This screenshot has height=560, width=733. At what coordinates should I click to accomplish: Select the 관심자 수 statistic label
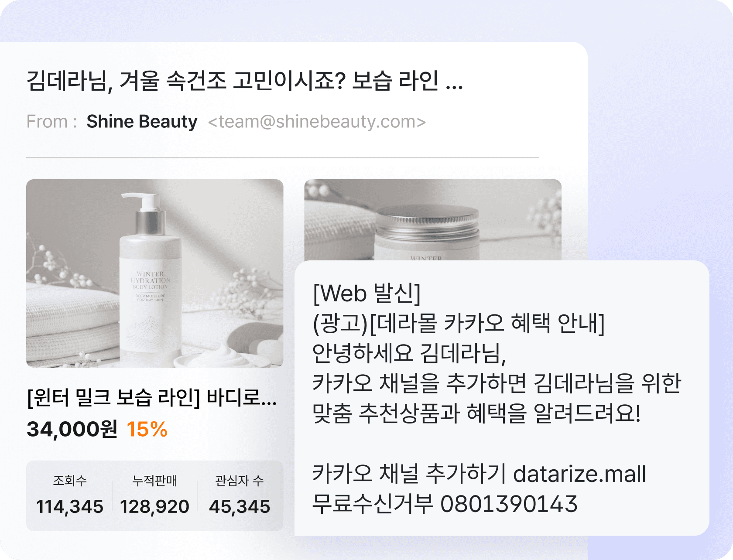click(x=240, y=481)
